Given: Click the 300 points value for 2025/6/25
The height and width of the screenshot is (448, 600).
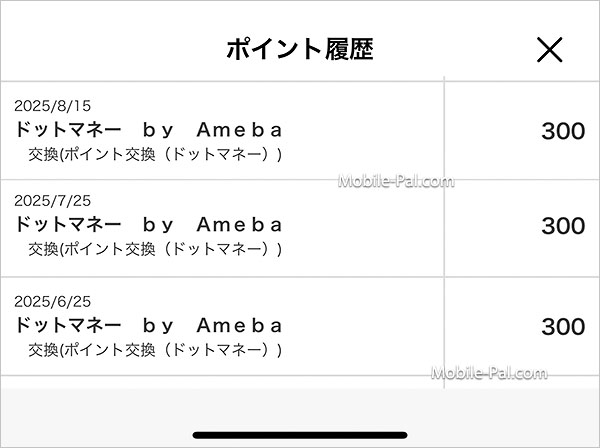Looking at the screenshot, I should 563,326.
